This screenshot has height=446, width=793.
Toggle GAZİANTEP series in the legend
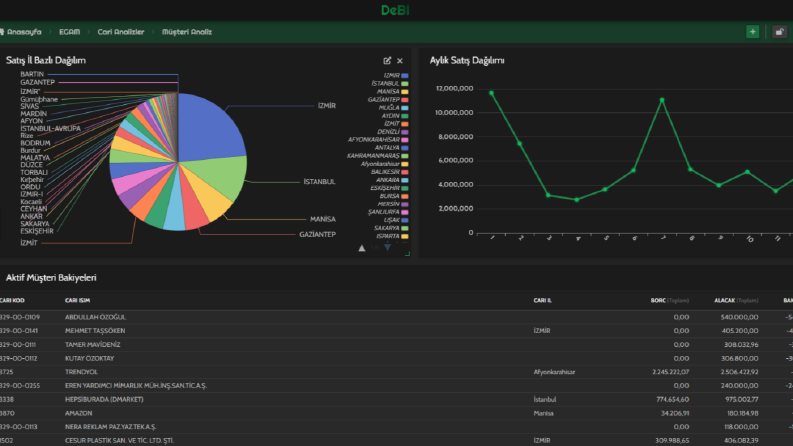(x=388, y=100)
